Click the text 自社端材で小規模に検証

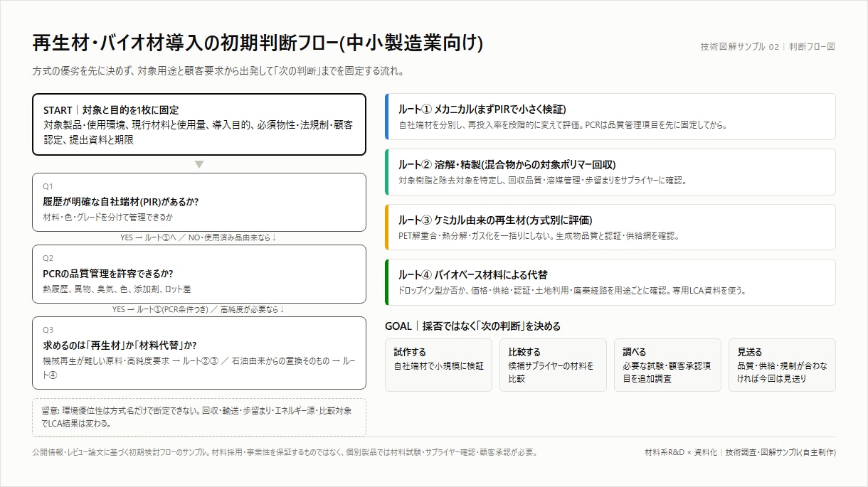[x=439, y=366]
